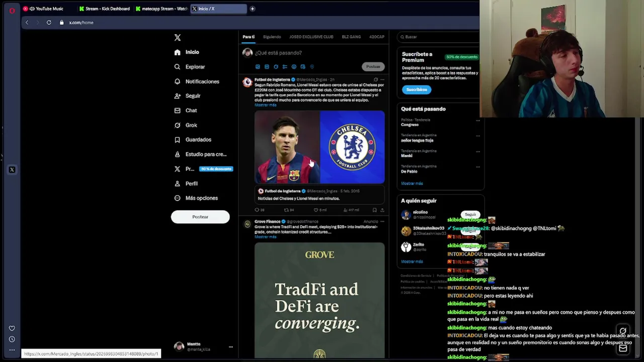The height and width of the screenshot is (362, 644).
Task: Open the Opera menu logo
Action: coord(12,10)
